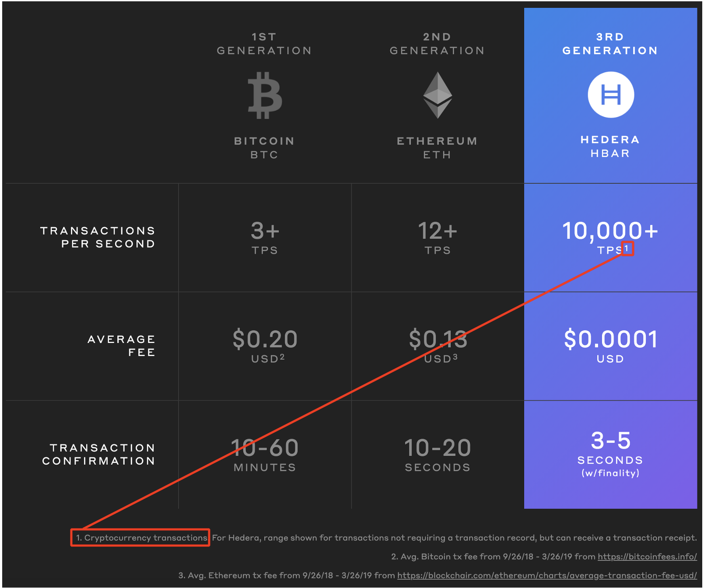Select the 3rd Generation column heading

pos(610,44)
